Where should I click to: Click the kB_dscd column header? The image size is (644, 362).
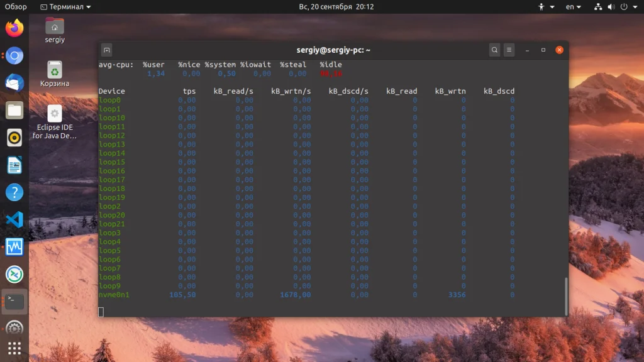tap(499, 91)
